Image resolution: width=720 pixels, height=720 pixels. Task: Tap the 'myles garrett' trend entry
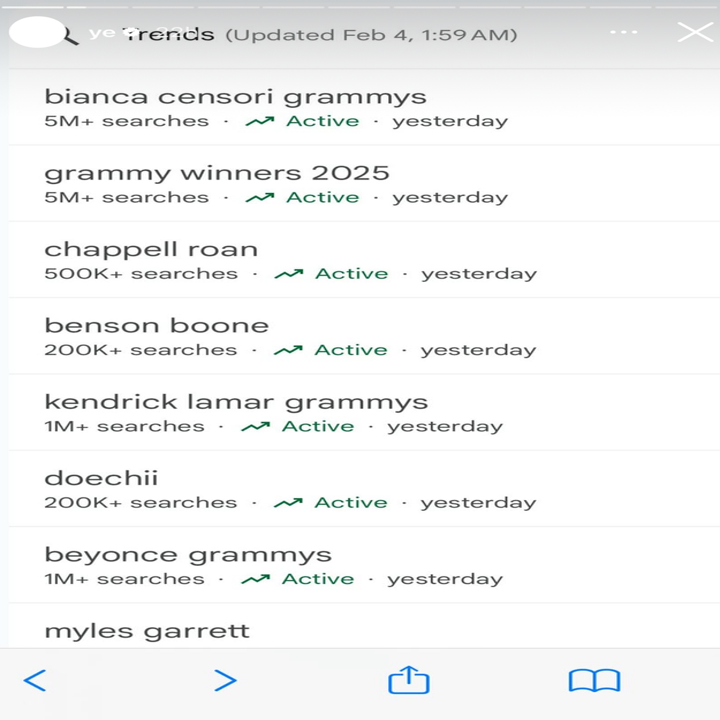point(147,631)
